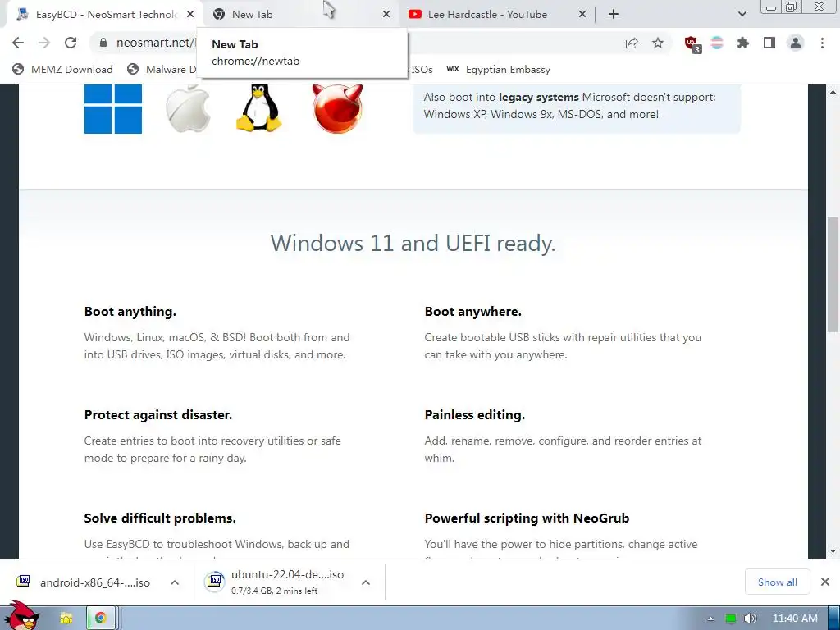The height and width of the screenshot is (630, 840).
Task: Click the Windows logo image
Action: [x=113, y=109]
